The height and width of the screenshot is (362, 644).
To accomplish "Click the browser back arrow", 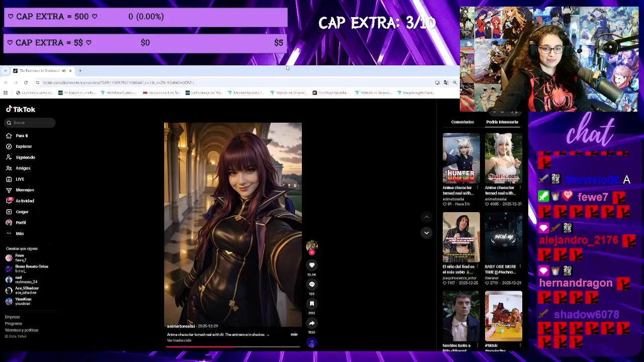I will pyautogui.click(x=6, y=82).
